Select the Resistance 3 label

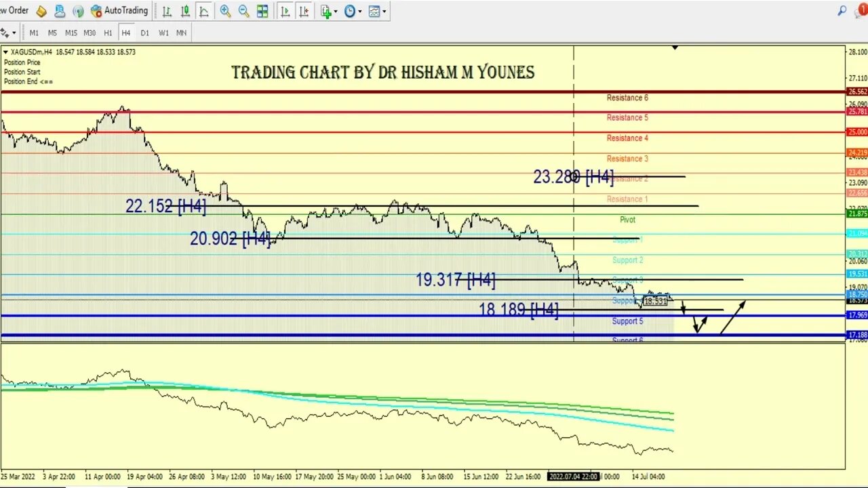[x=627, y=159]
